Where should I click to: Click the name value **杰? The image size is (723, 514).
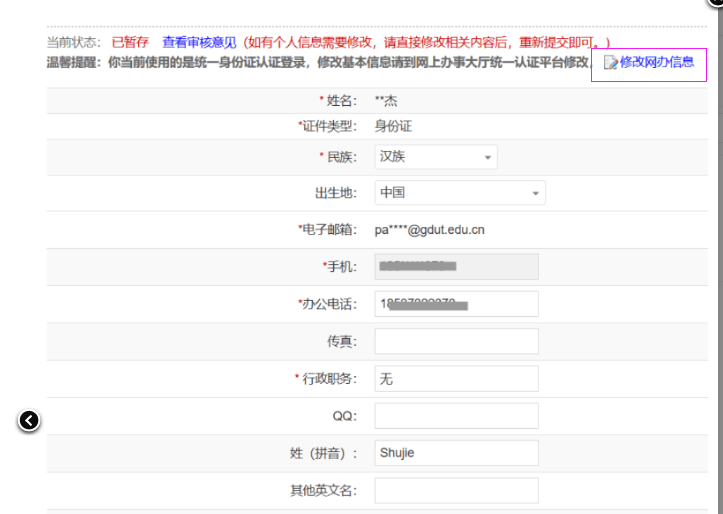[386, 100]
